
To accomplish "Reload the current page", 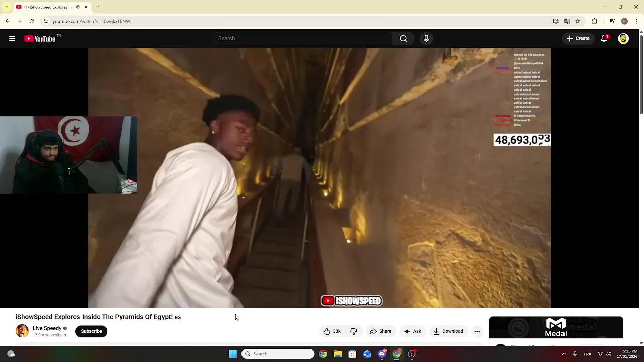I will [32, 21].
